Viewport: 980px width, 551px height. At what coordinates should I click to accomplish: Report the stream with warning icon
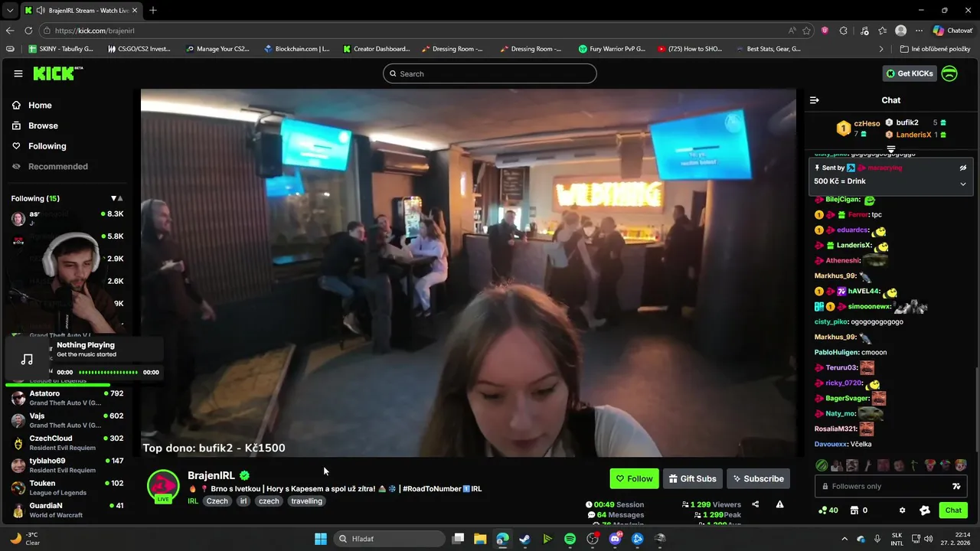[779, 504]
